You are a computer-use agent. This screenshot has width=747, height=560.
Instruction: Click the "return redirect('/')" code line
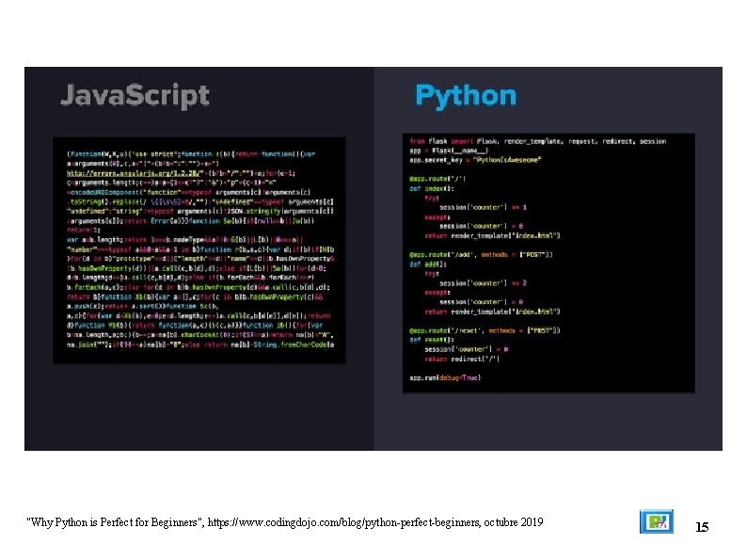point(462,359)
